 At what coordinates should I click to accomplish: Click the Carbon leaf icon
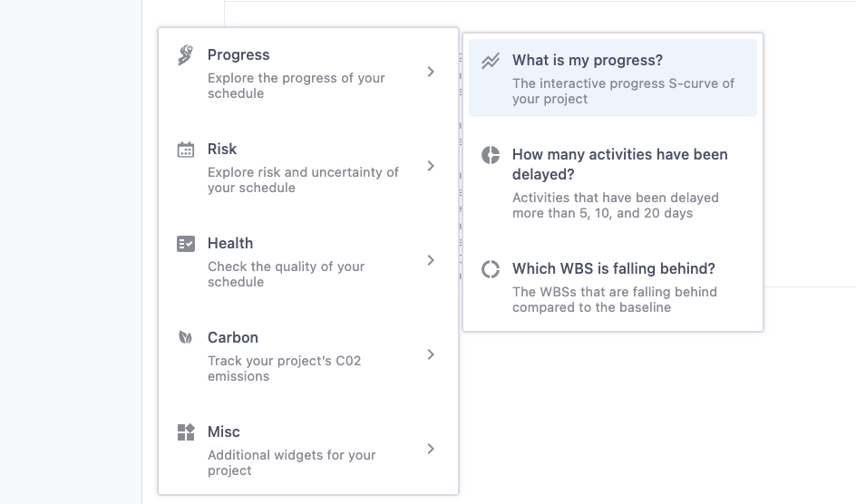click(186, 337)
